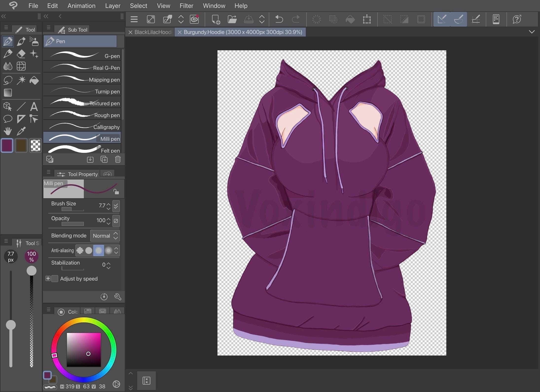Toggle the checkbox at bottom of Sub Tool panel

pyautogui.click(x=50, y=159)
